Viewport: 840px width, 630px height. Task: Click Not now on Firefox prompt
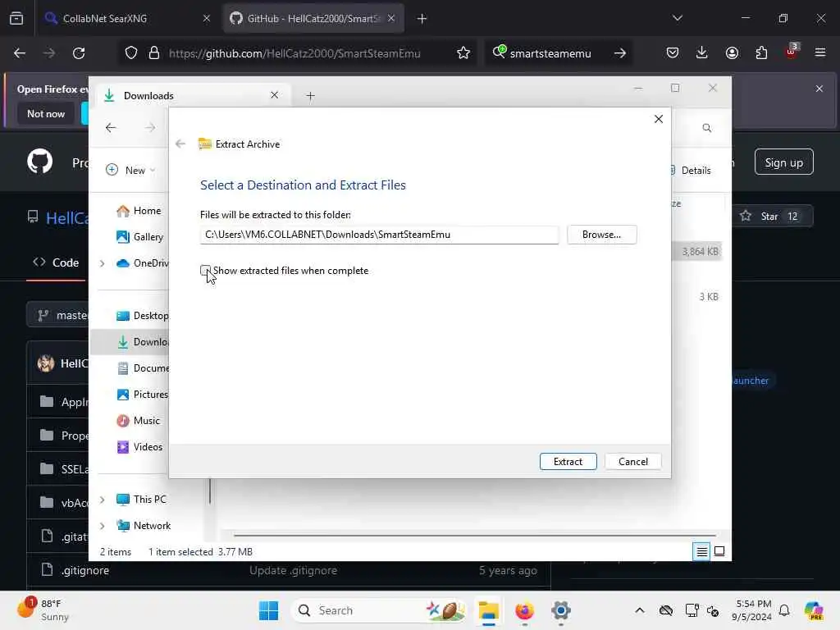click(x=46, y=113)
